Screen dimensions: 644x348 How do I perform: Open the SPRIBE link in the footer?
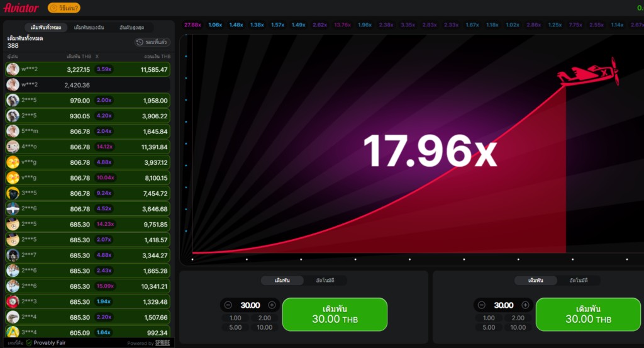tap(163, 343)
